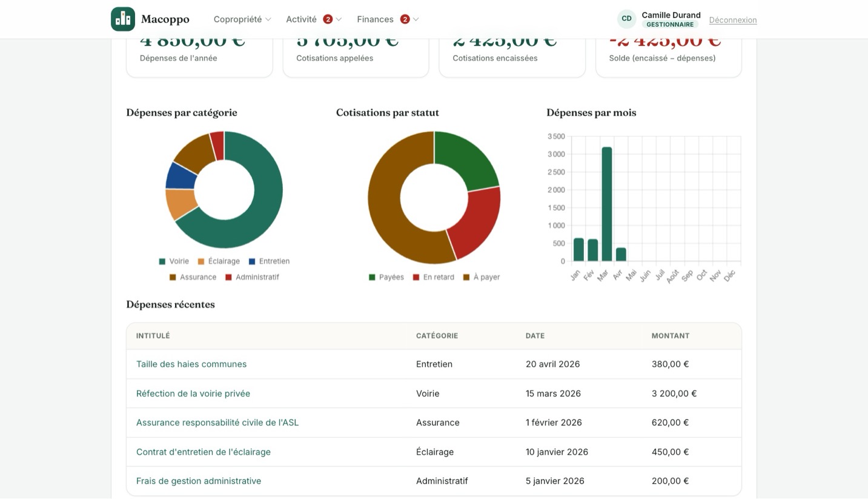Click the Dépenses récentes heading
The width and height of the screenshot is (868, 499).
click(170, 304)
